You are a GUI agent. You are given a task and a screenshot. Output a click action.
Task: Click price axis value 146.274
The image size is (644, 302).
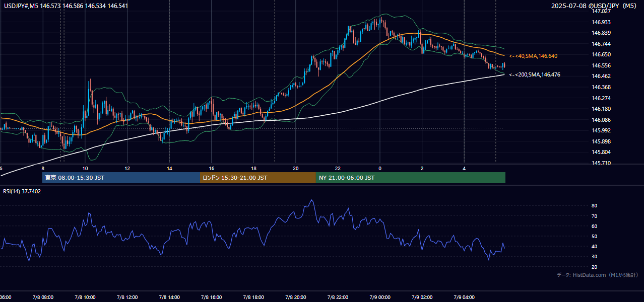pos(602,98)
